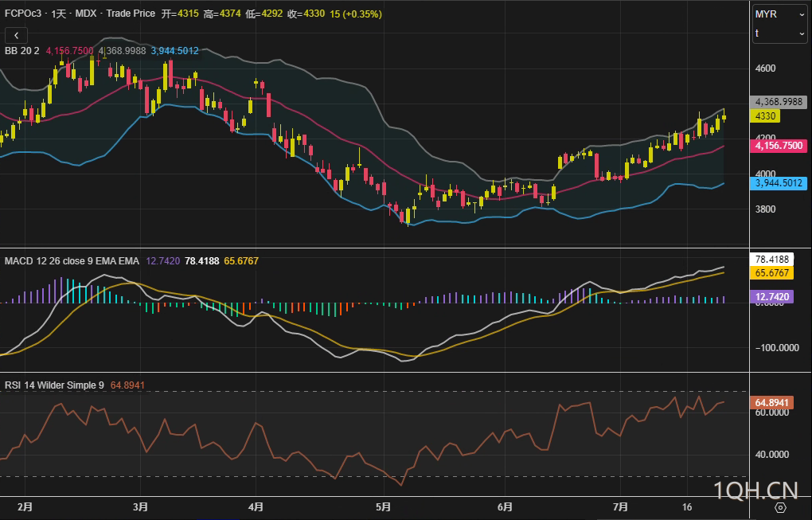812x520 pixels.
Task: Expand the 't' unit dropdown
Action: (x=779, y=33)
